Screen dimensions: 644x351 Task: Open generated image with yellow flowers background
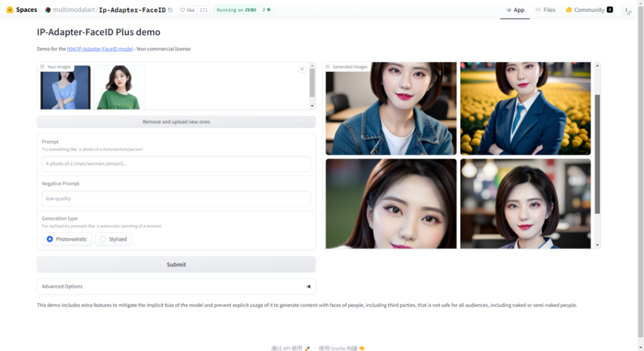pyautogui.click(x=525, y=108)
